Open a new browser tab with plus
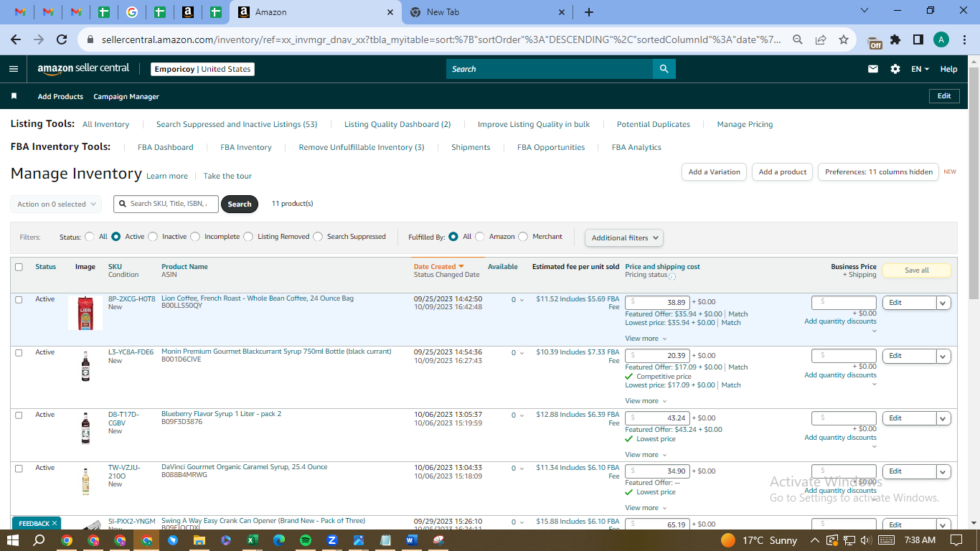980x551 pixels. point(589,12)
